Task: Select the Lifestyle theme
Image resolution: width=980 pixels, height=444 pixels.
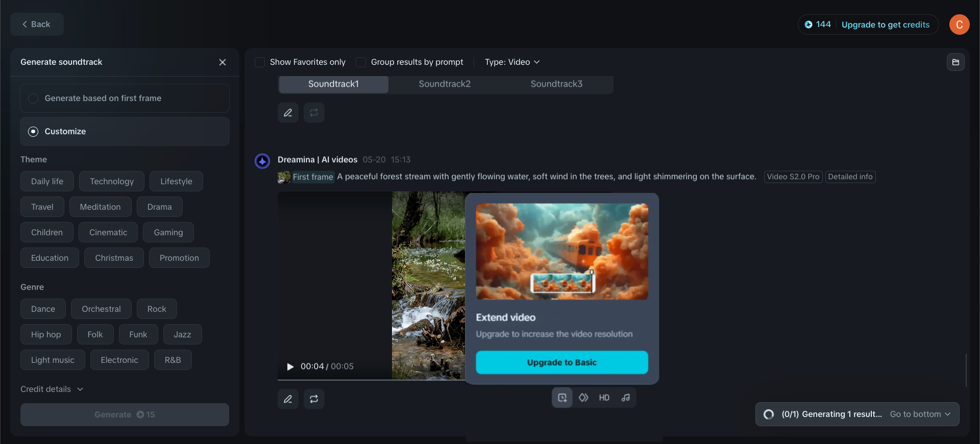Action: click(176, 181)
